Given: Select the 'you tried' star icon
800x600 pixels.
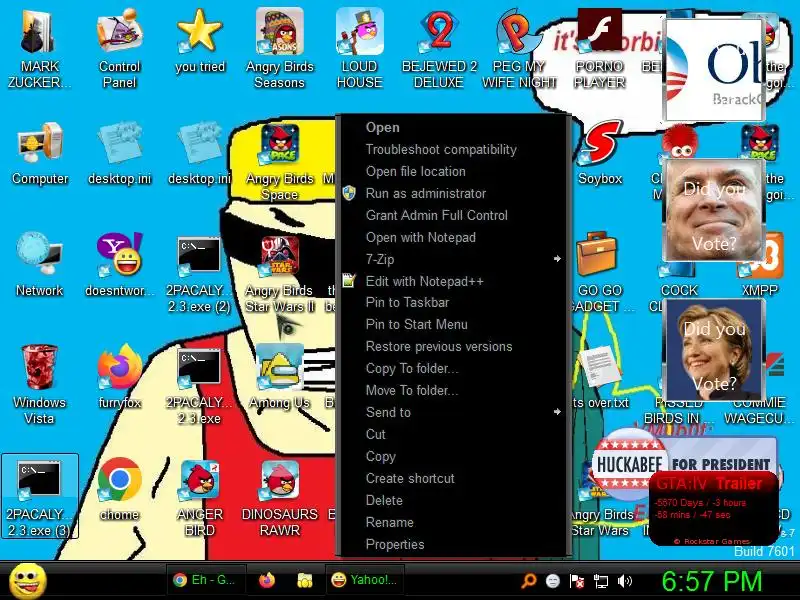Looking at the screenshot, I should click(199, 42).
